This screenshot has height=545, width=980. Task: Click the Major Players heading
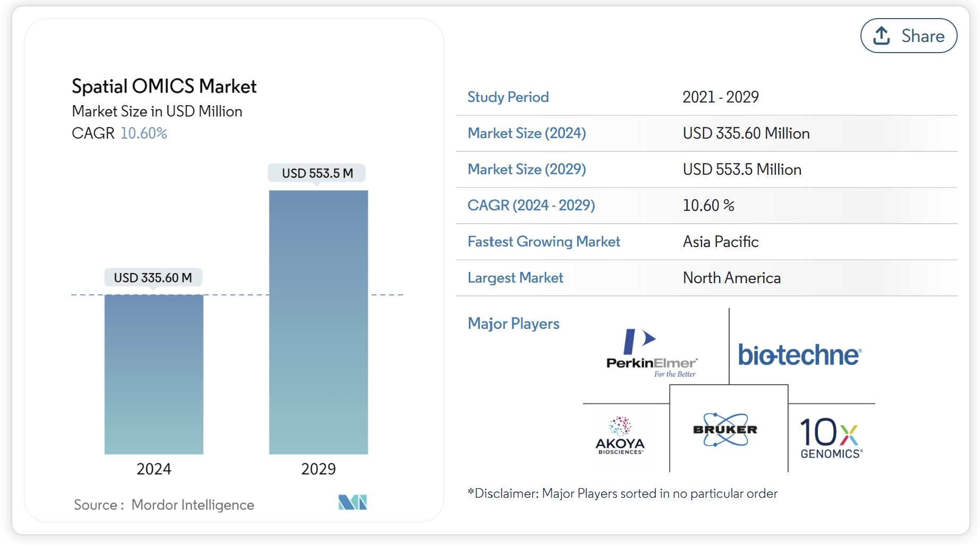tap(513, 323)
